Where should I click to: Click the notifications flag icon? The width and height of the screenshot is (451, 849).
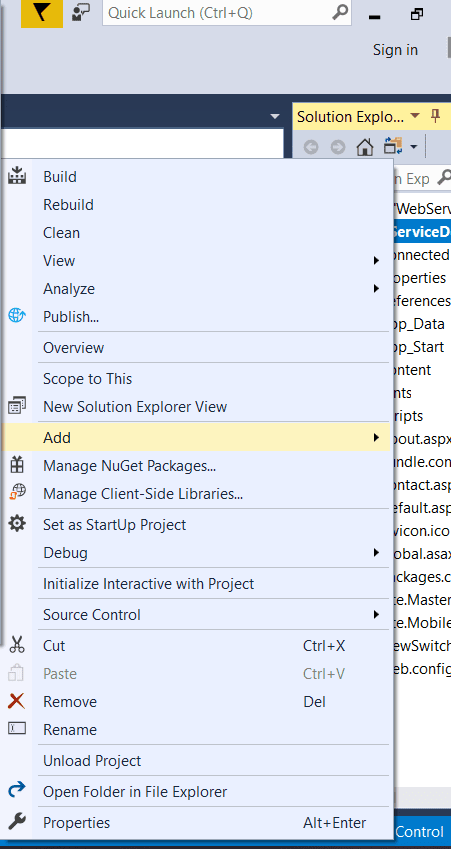click(42, 13)
